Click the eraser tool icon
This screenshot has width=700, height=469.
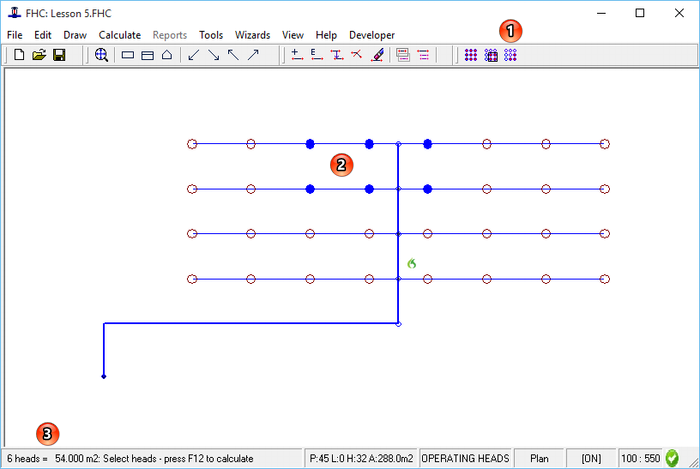(x=376, y=55)
